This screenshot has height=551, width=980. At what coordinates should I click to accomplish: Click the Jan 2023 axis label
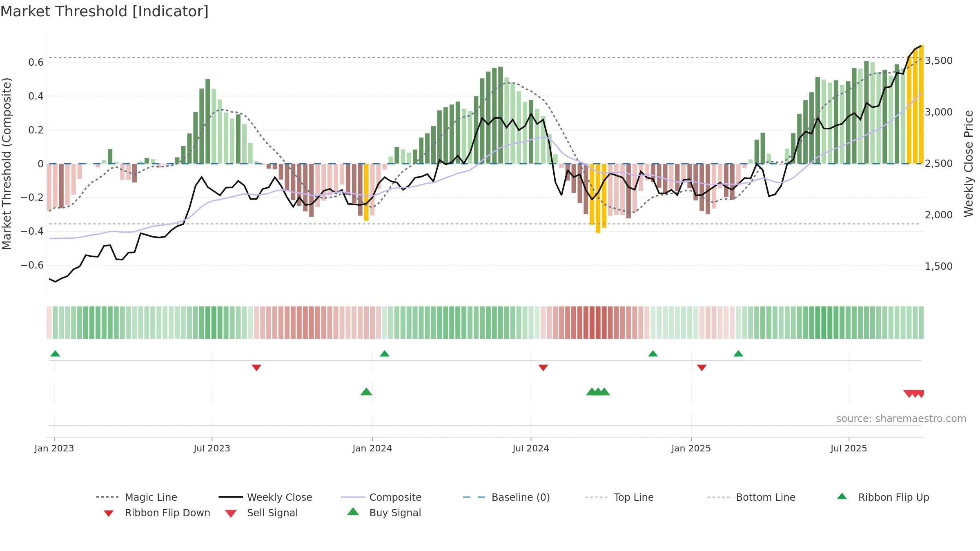point(54,448)
